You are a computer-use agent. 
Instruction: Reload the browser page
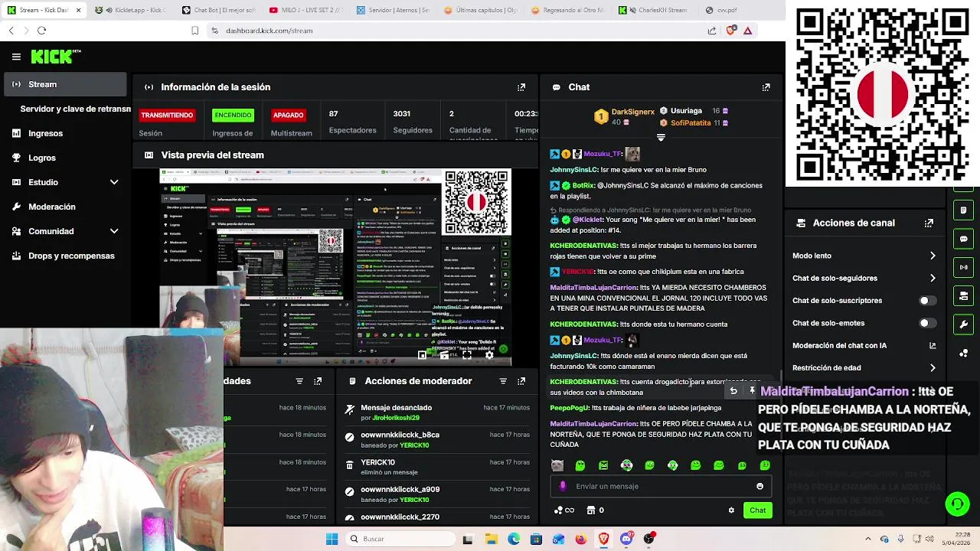(x=41, y=31)
